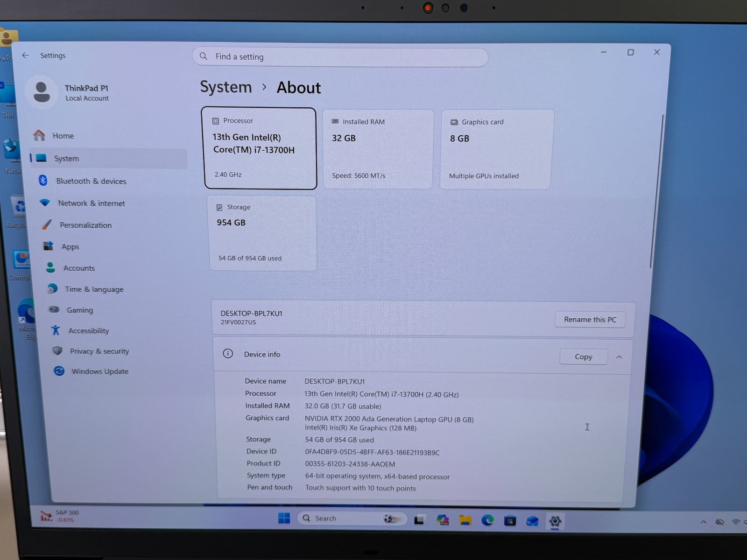The image size is (747, 560).
Task: Click the Bluetooth & devices icon
Action: (43, 181)
